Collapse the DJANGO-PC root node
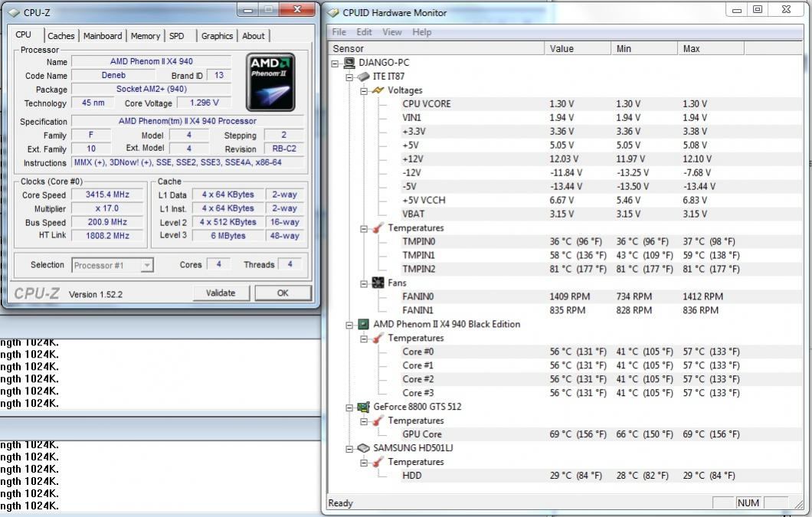The image size is (812, 517). pos(335,64)
